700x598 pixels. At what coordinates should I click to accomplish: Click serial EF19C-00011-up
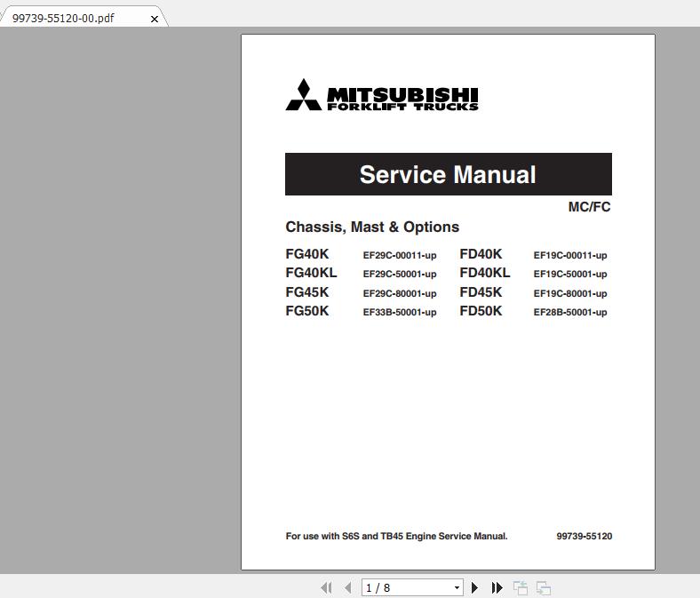click(570, 255)
